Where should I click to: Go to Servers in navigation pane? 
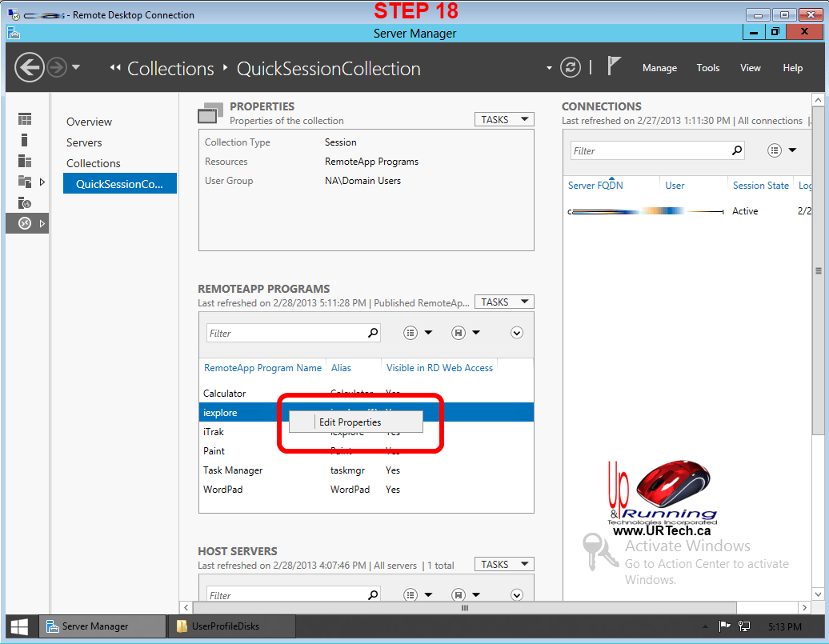coord(84,142)
